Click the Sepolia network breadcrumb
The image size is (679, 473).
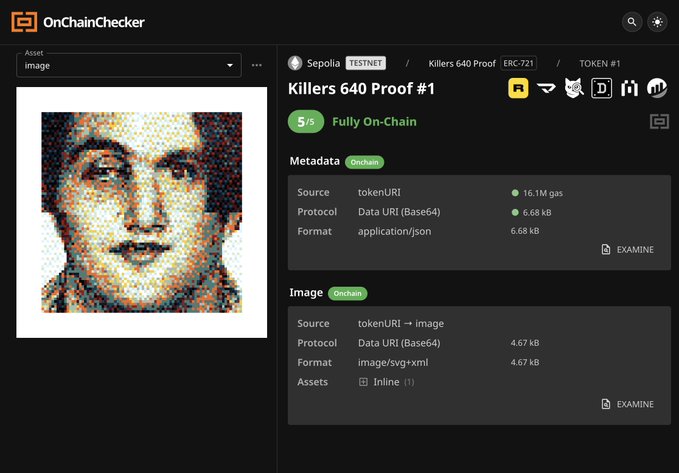pyautogui.click(x=323, y=63)
